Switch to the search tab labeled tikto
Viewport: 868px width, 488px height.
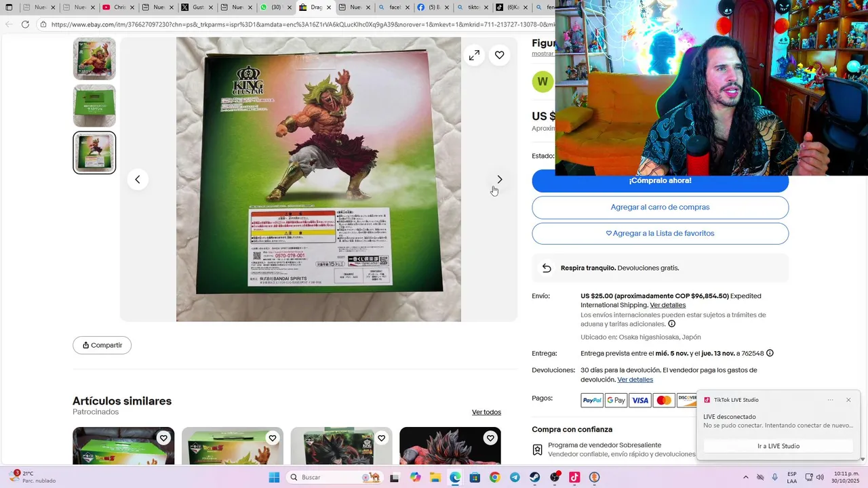(473, 7)
